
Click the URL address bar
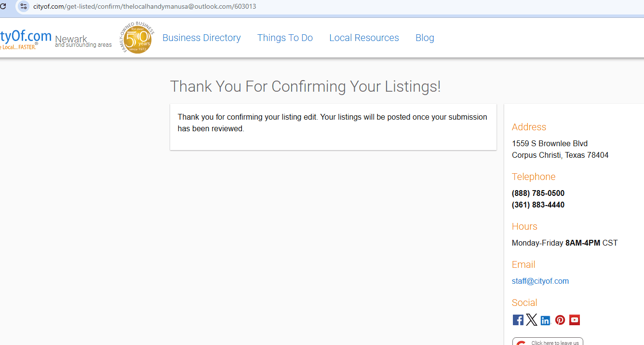click(145, 6)
